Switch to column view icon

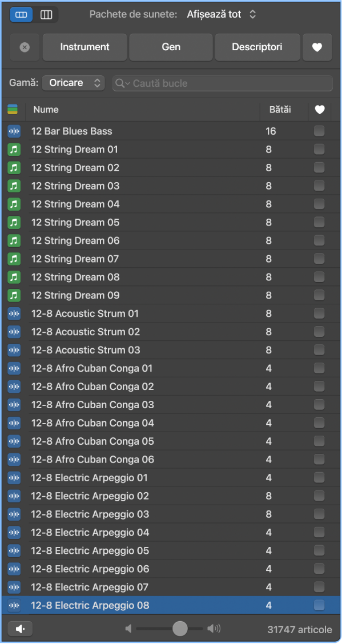pyautogui.click(x=46, y=15)
